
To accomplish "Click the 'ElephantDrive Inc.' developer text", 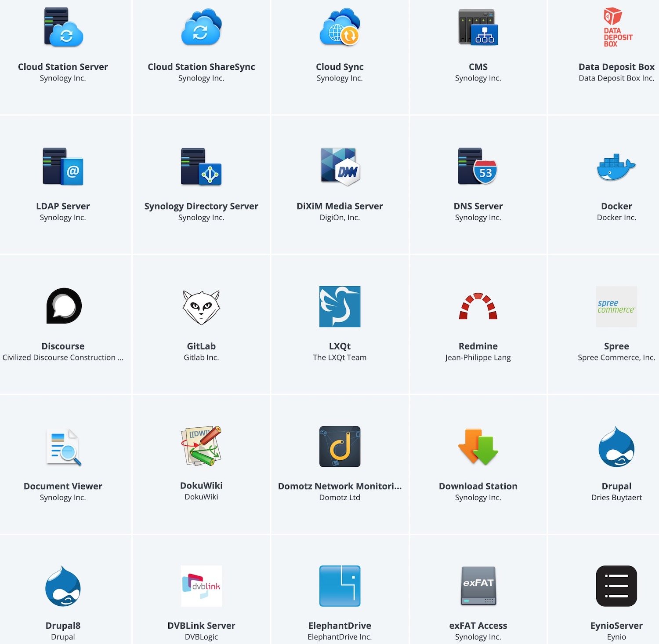I will tap(340, 637).
